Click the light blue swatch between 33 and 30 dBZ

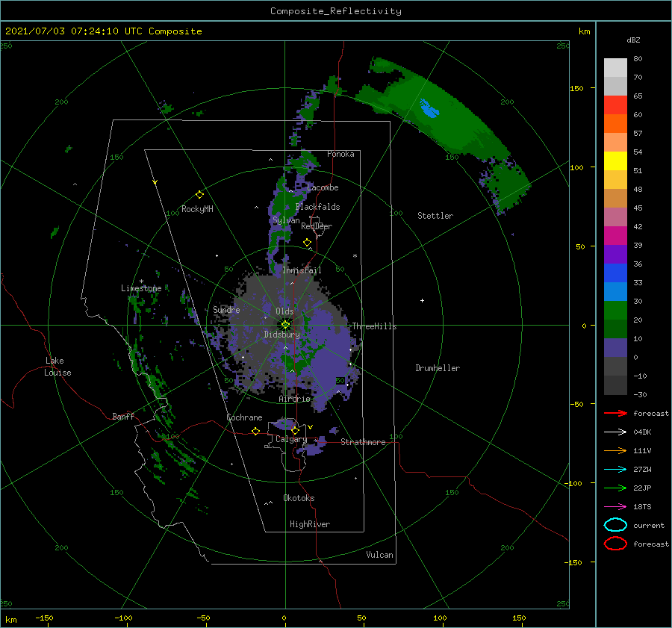point(615,291)
